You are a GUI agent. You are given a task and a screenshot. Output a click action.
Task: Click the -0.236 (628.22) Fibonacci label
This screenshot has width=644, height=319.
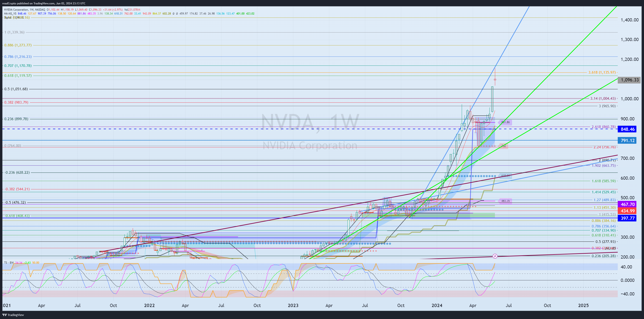[17, 172]
